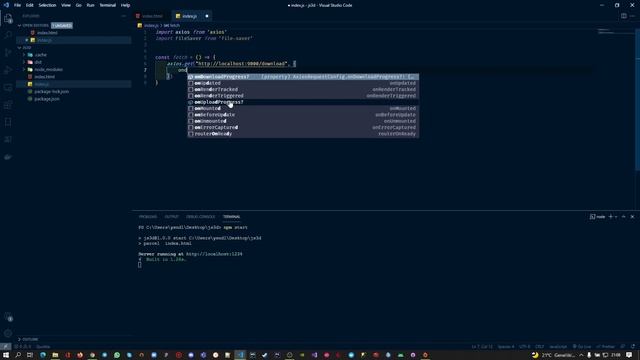Open the Run menu

(90, 5)
